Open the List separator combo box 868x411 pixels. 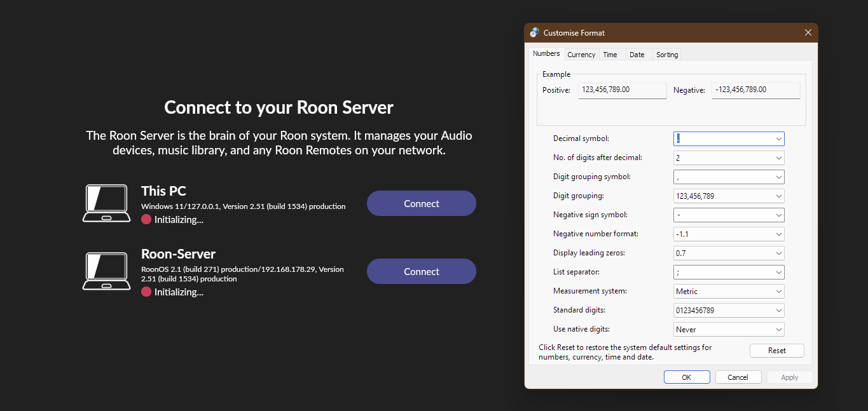(x=729, y=272)
